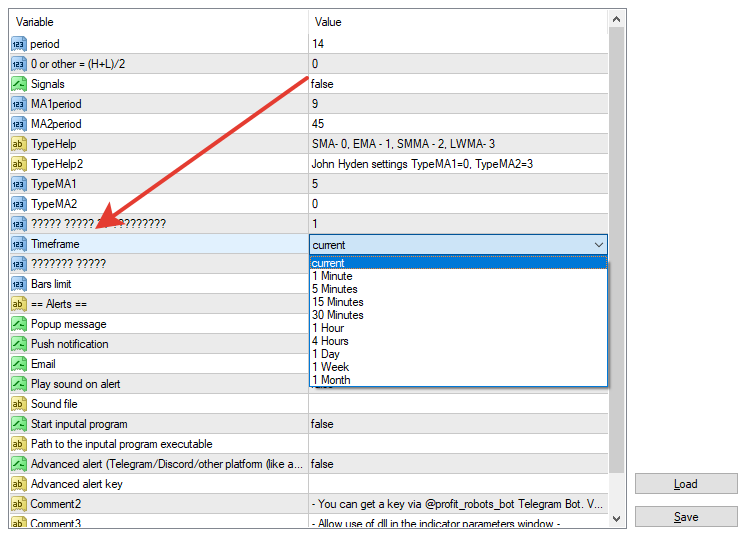Click the integer icon beside TypeMA1
747x536 pixels.
(x=19, y=184)
